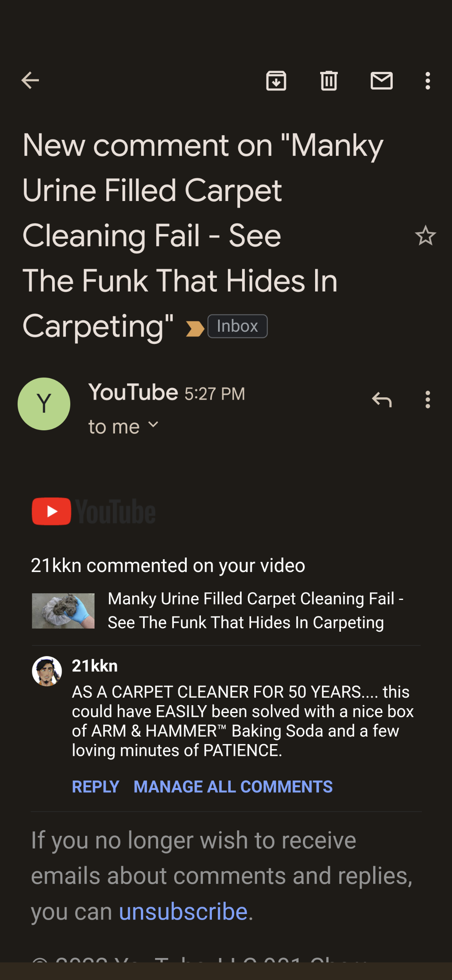Open YouTube sender avatar
The image size is (452, 980).
click(44, 404)
